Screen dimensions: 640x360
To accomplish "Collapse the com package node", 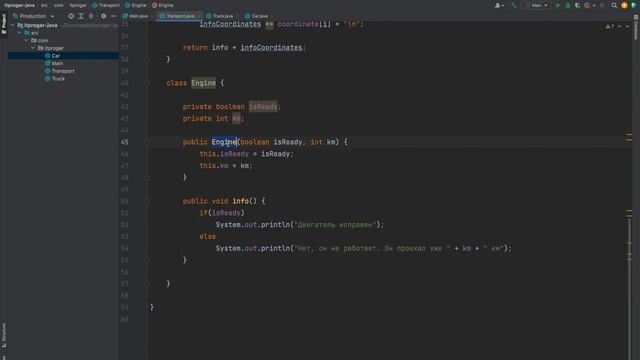I will tap(26, 40).
